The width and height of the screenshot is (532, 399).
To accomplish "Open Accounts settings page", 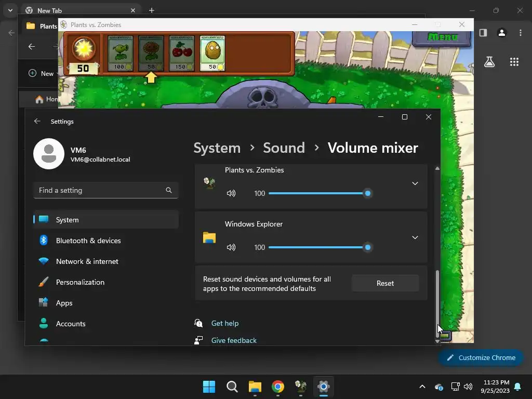I will pos(106,324).
